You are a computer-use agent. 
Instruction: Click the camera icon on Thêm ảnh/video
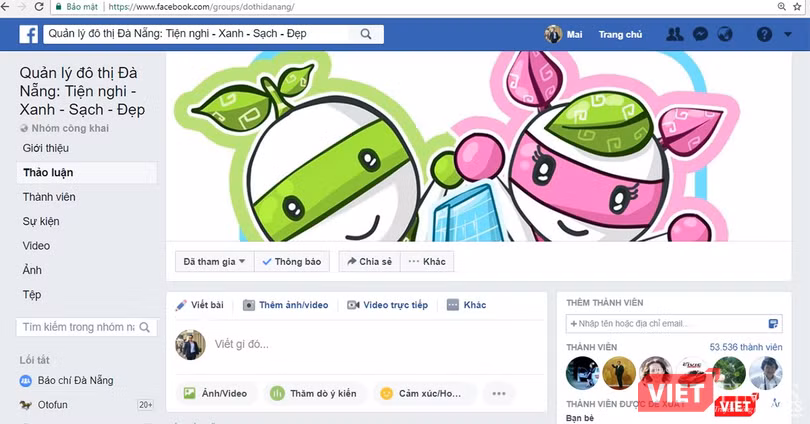tap(248, 305)
